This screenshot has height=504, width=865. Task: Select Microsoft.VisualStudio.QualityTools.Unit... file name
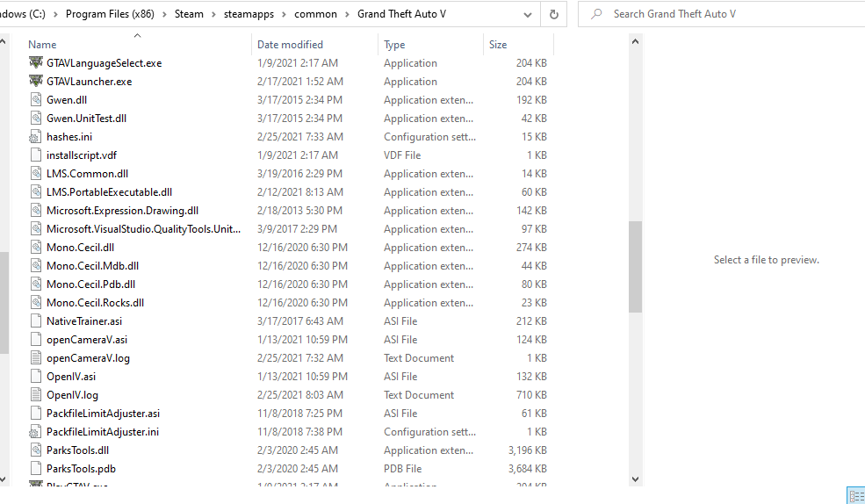point(143,229)
